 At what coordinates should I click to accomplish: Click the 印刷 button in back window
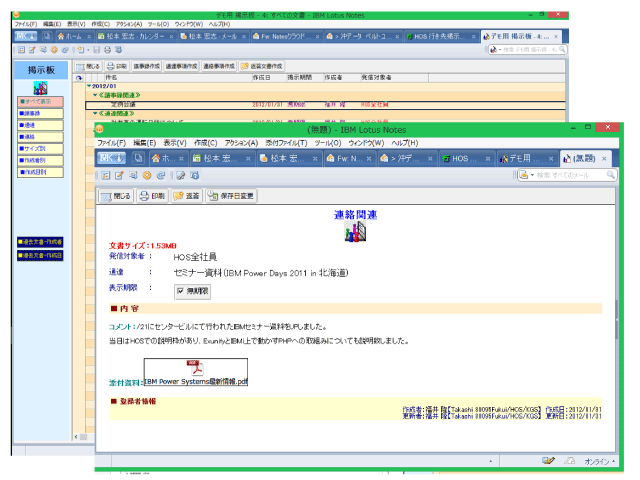(116, 66)
